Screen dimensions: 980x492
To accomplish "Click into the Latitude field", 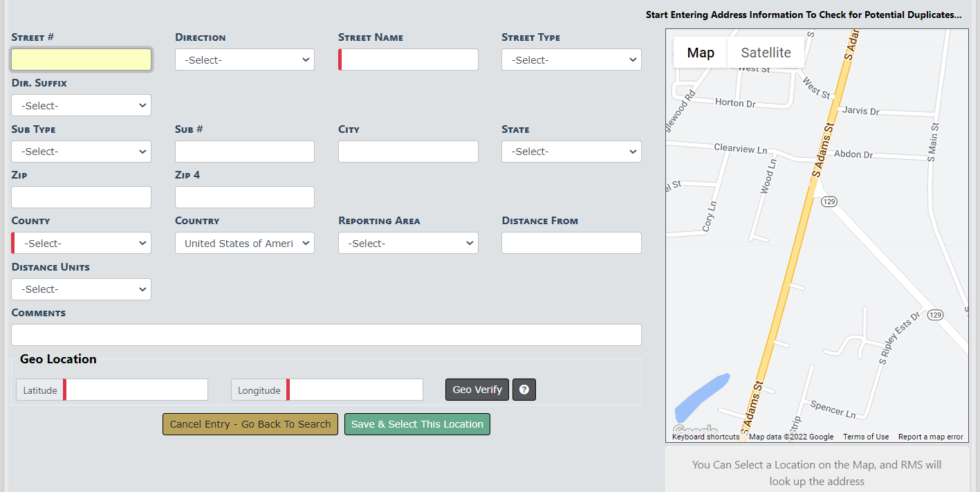I will tap(137, 390).
